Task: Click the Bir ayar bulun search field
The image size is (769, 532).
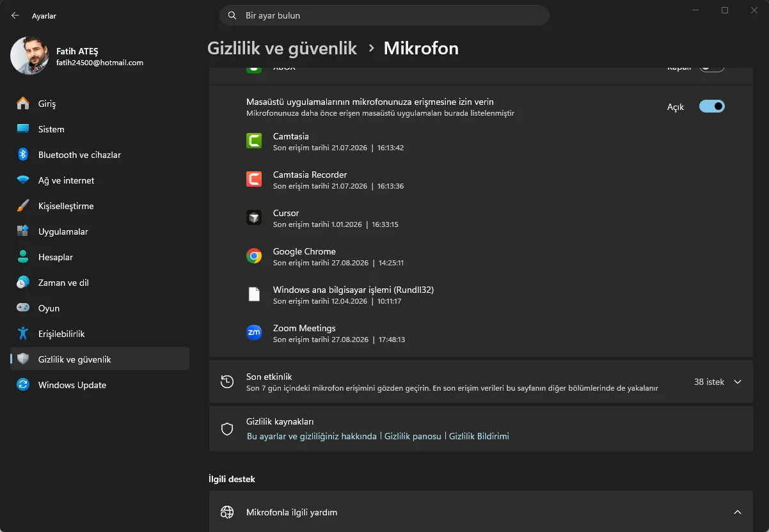Action: [384, 15]
